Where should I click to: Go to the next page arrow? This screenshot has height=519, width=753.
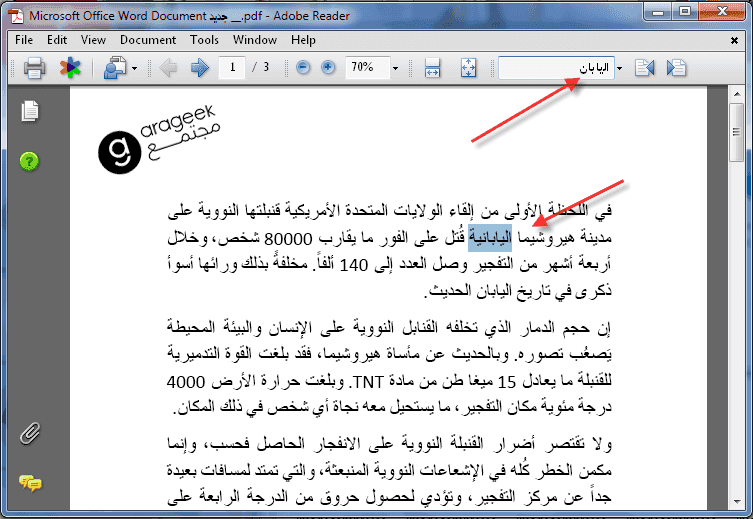point(200,68)
